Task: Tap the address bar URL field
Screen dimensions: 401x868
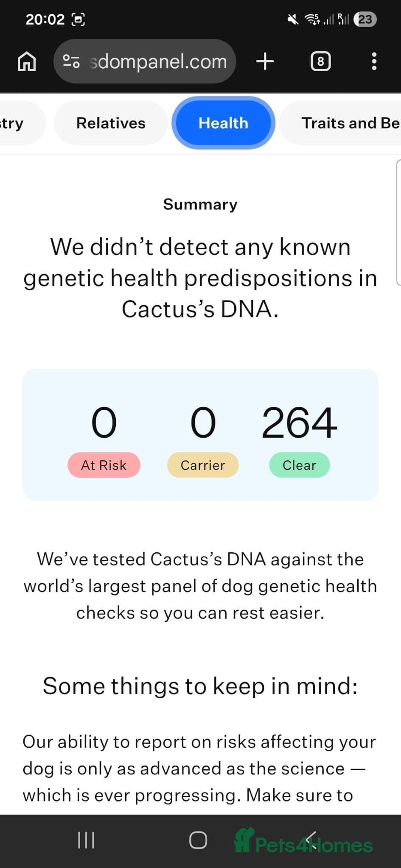Action: (158, 61)
